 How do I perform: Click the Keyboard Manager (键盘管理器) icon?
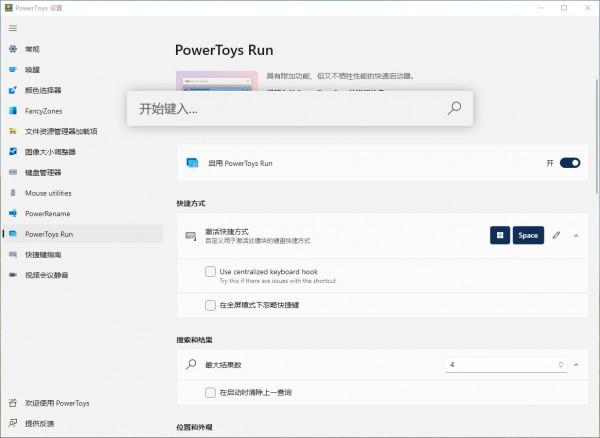point(13,172)
